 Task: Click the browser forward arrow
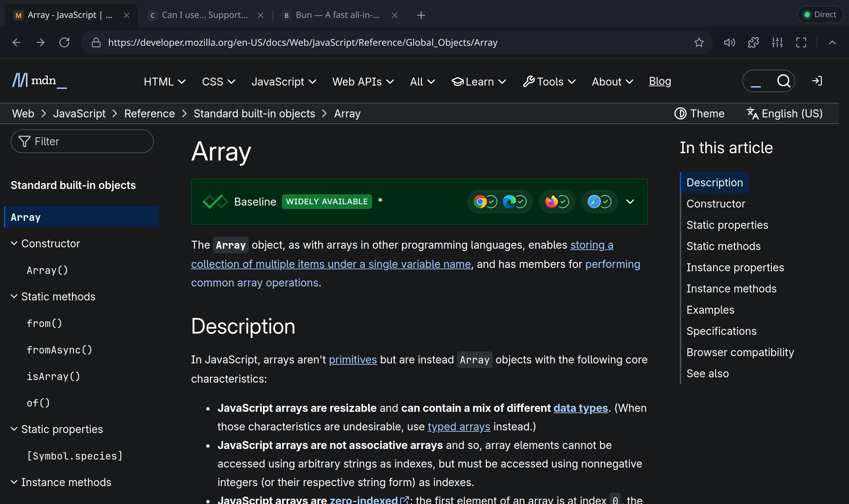[40, 42]
